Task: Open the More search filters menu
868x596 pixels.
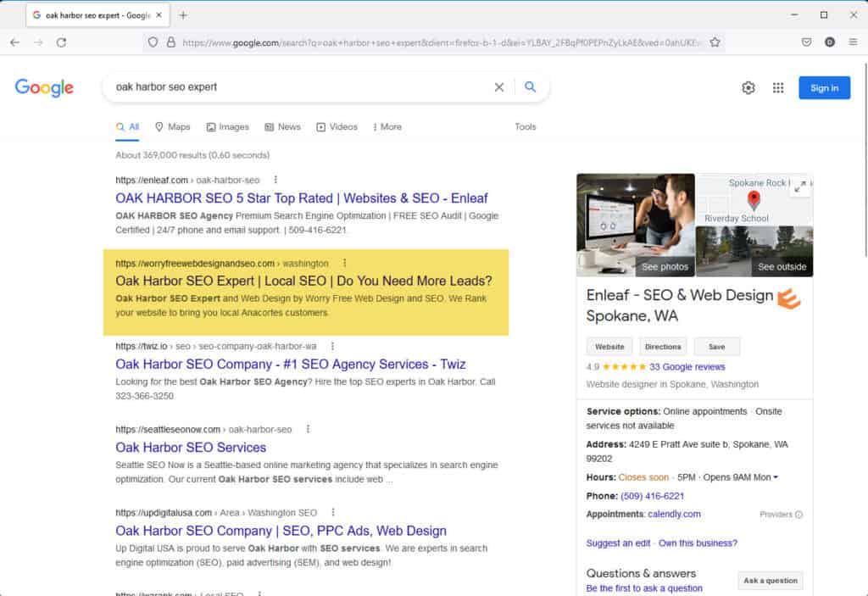Action: [x=387, y=127]
